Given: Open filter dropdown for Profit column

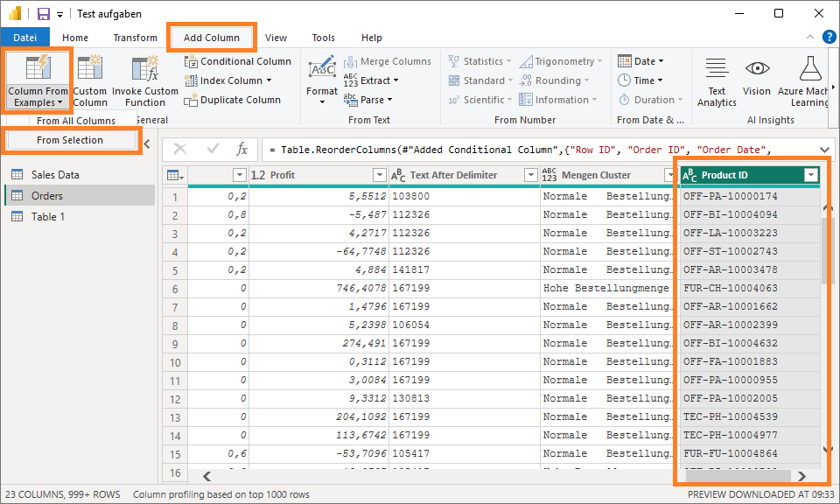Looking at the screenshot, I should [x=379, y=175].
